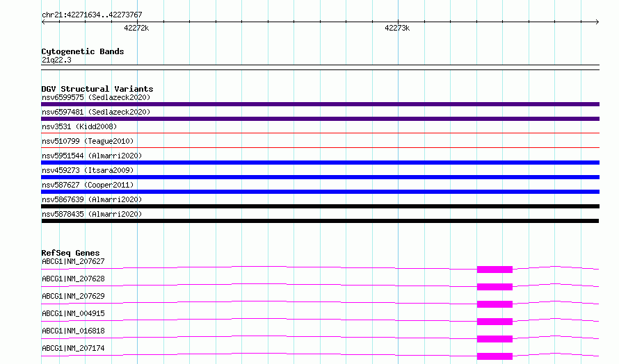619x364 pixels.
Task: Click variant label nsv5951544 (Almarri2020)
Action: (x=92, y=156)
